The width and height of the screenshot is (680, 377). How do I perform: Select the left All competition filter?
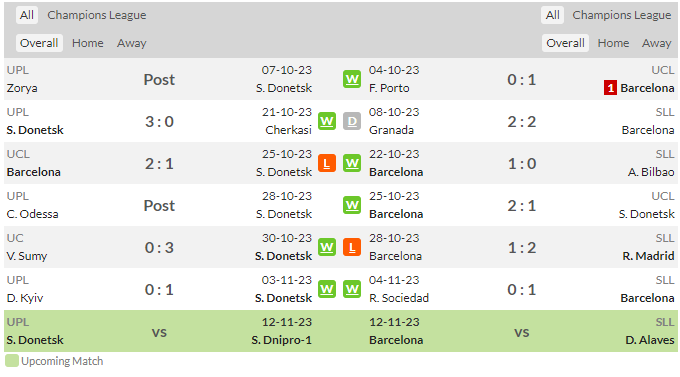(x=27, y=15)
